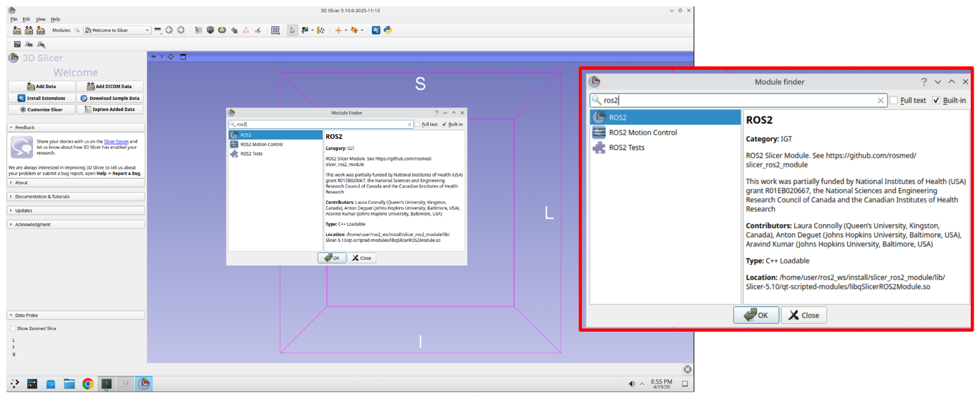Screen dimensions: 980x398
Task: Click the Install Extensions button
Action: (x=42, y=98)
